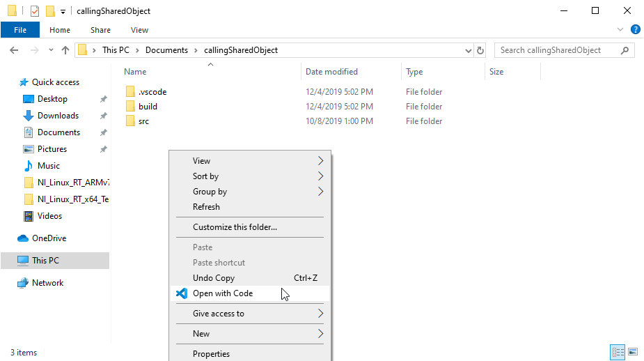
Task: Expand the ribbon with the chevron
Action: (x=620, y=29)
